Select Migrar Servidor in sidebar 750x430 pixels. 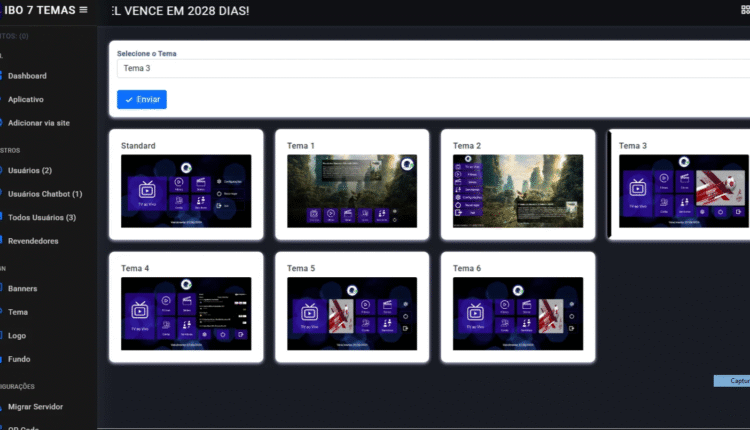click(35, 407)
